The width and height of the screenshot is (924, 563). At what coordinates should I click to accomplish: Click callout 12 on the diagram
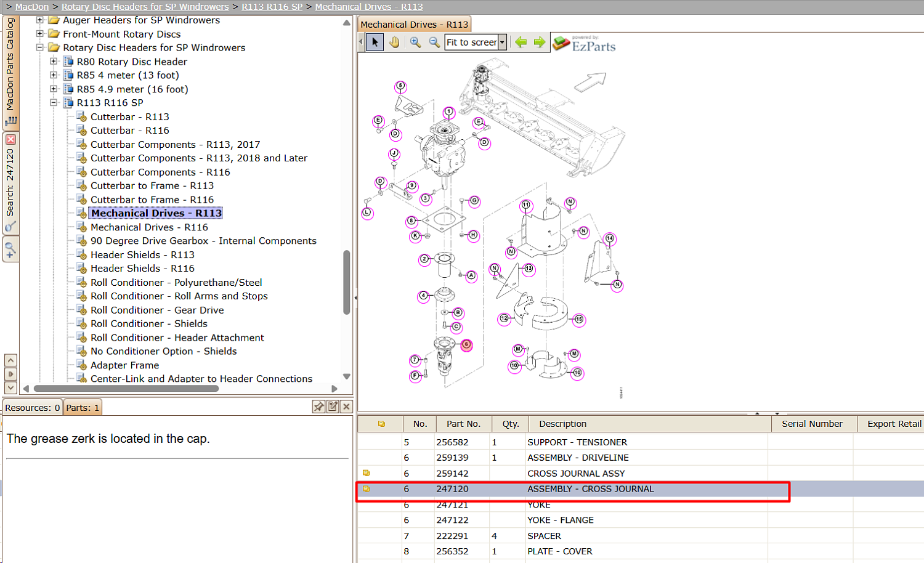pos(505,318)
